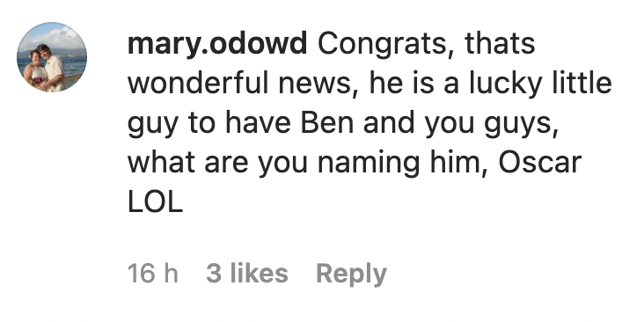
Task: Click the word thats after Congrats
Action: pos(500,44)
